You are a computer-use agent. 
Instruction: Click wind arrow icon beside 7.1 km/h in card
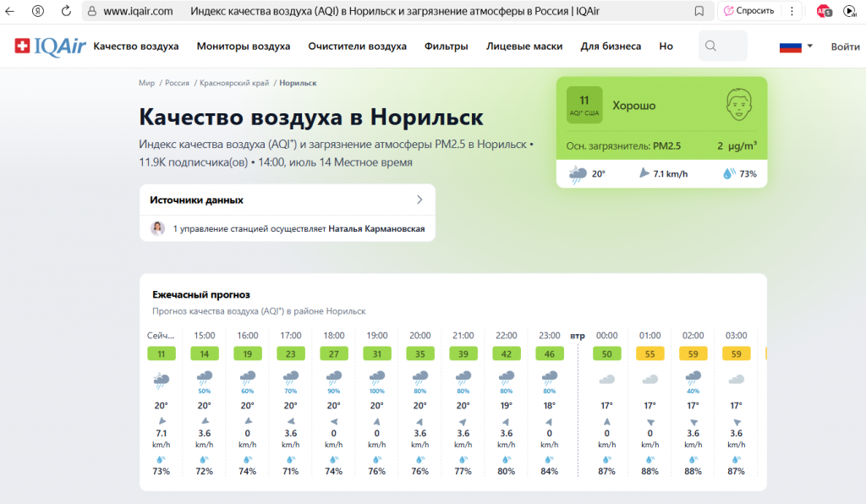click(644, 173)
